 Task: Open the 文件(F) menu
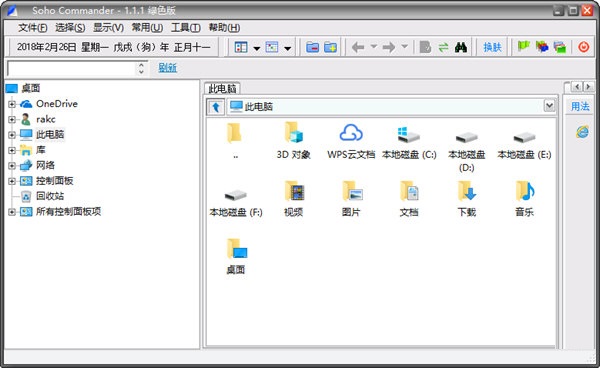point(33,28)
